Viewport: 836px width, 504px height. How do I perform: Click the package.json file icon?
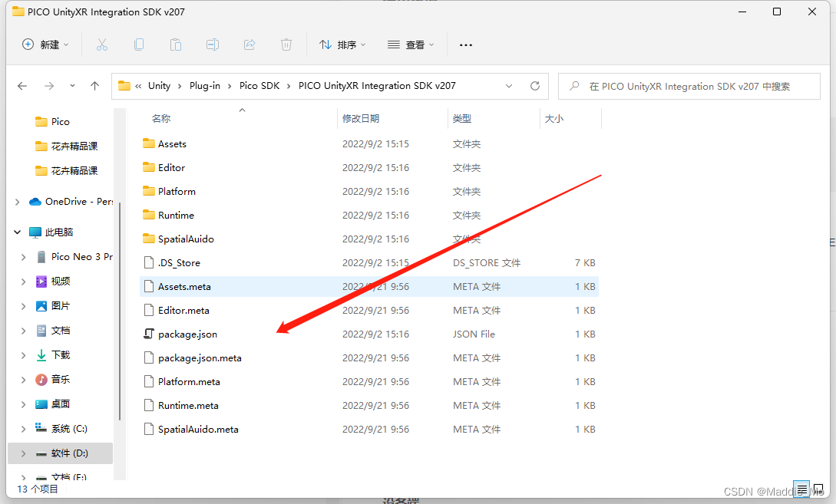(149, 334)
